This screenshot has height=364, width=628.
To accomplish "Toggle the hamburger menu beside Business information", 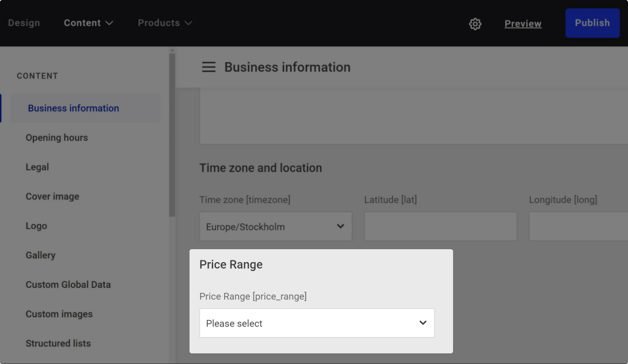I will 209,67.
